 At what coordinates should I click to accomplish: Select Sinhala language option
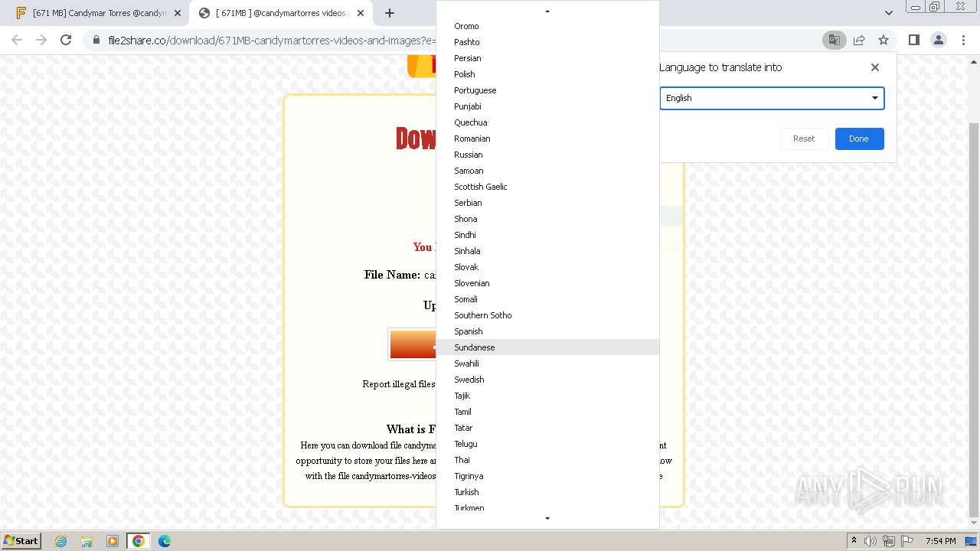(547, 251)
